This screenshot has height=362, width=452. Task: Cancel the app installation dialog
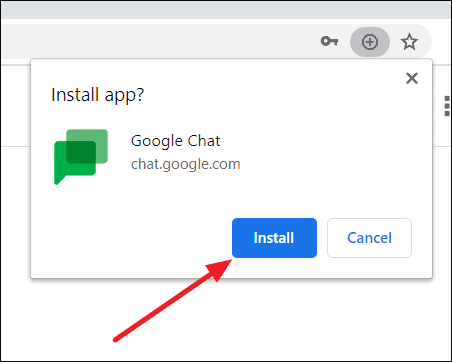[x=369, y=238]
